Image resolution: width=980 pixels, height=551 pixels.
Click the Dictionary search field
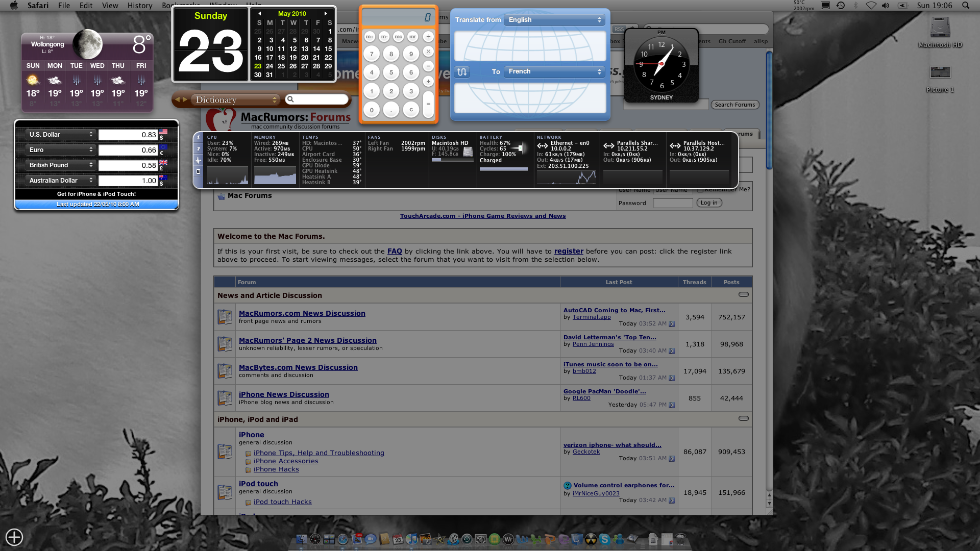[316, 99]
